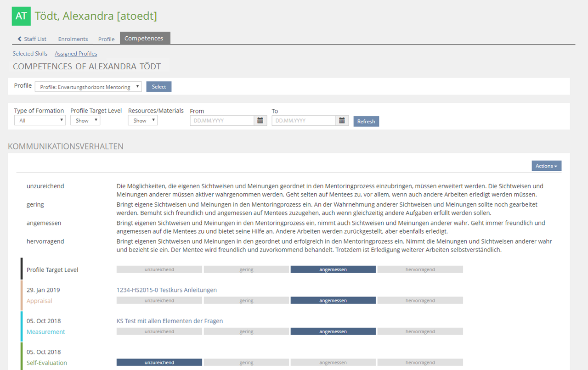
Task: Click angemessen in the Appraisal row
Action: pyautogui.click(x=333, y=301)
